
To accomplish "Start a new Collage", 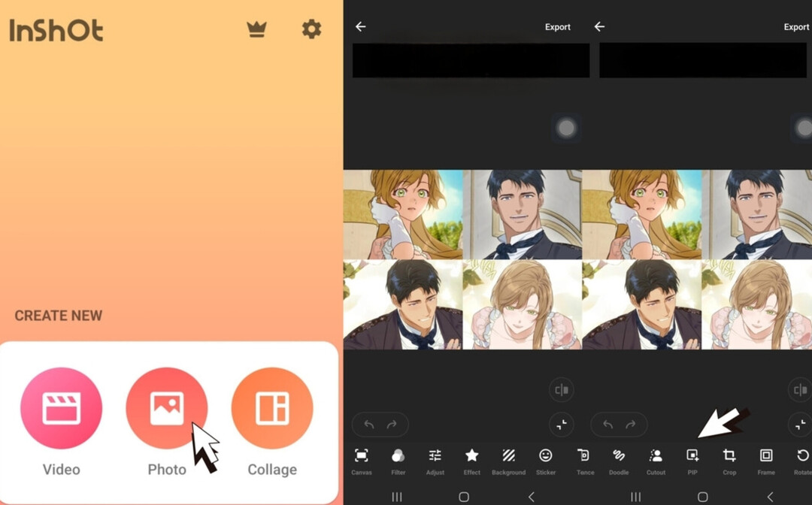I will click(271, 408).
